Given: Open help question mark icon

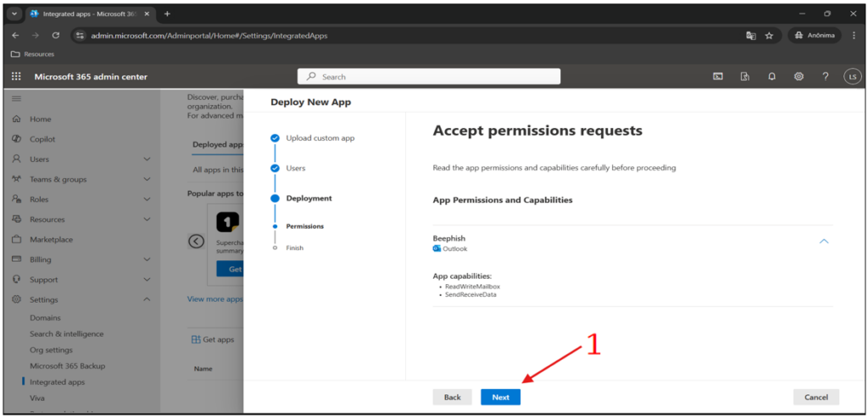Looking at the screenshot, I should [x=826, y=77].
